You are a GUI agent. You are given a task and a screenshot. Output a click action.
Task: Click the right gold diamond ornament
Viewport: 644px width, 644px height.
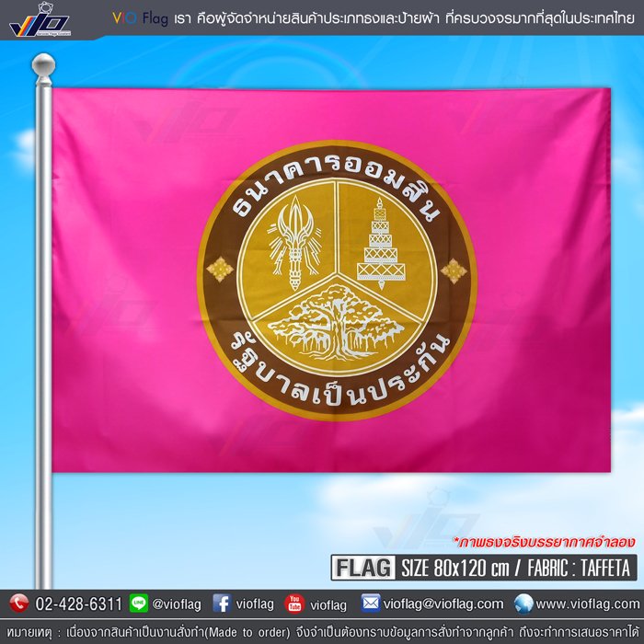pos(454,270)
